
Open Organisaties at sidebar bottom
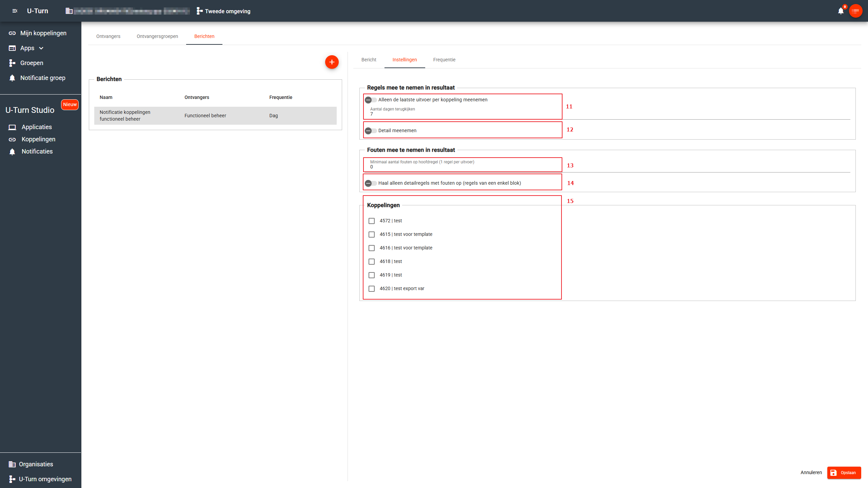(x=36, y=464)
